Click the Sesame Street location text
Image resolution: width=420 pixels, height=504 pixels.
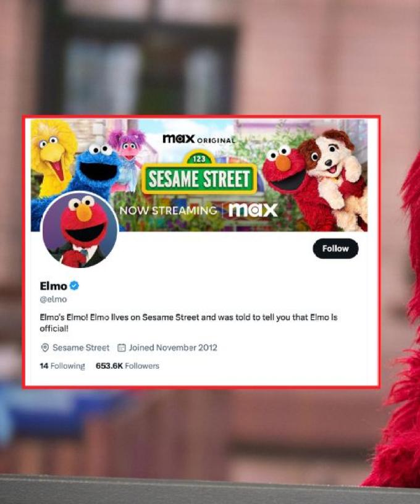pyautogui.click(x=81, y=348)
